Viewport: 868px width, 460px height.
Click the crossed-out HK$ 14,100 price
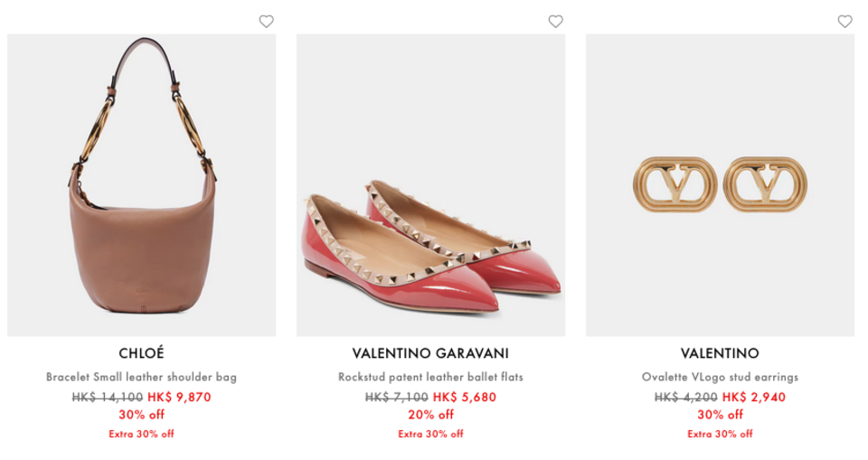coord(108,397)
